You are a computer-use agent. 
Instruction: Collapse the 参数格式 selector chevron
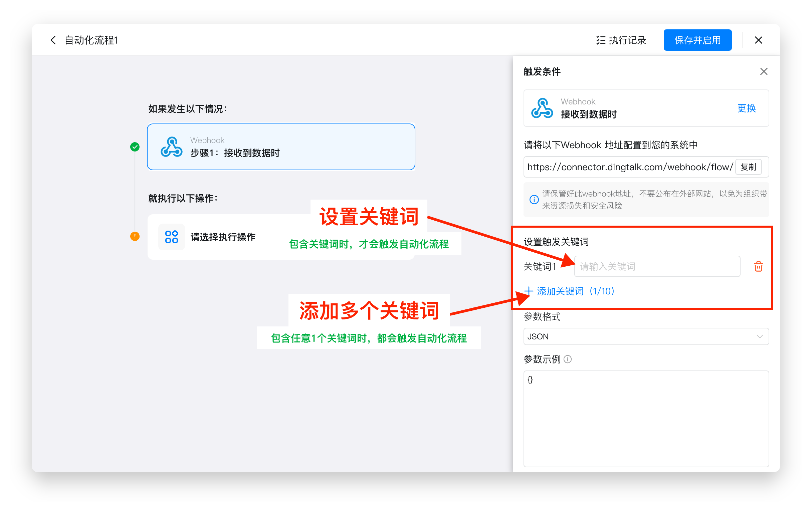point(760,336)
